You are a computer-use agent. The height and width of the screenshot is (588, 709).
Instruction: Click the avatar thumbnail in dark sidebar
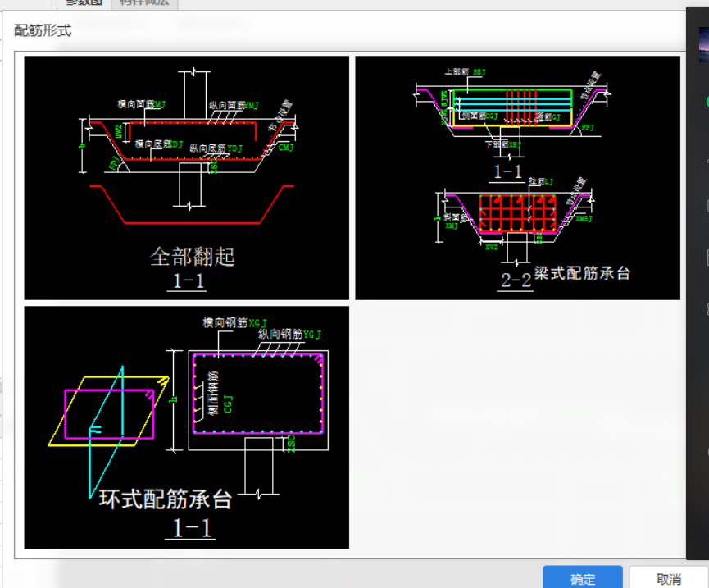click(x=703, y=44)
